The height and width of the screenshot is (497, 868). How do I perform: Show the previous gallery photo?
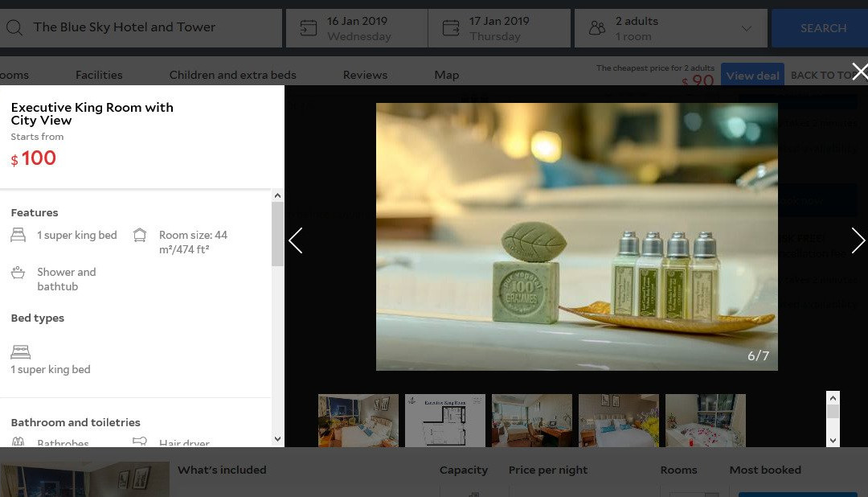(296, 240)
